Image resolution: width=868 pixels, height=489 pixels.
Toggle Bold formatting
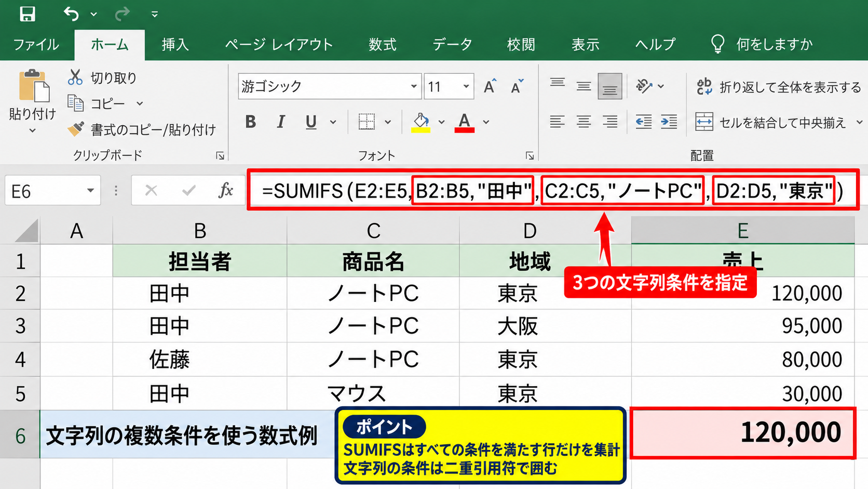tap(251, 122)
